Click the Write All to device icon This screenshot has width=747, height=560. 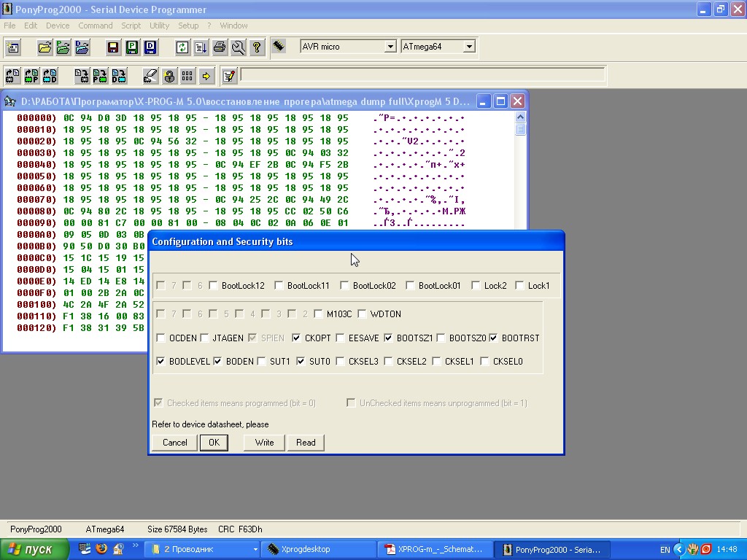pyautogui.click(x=82, y=76)
